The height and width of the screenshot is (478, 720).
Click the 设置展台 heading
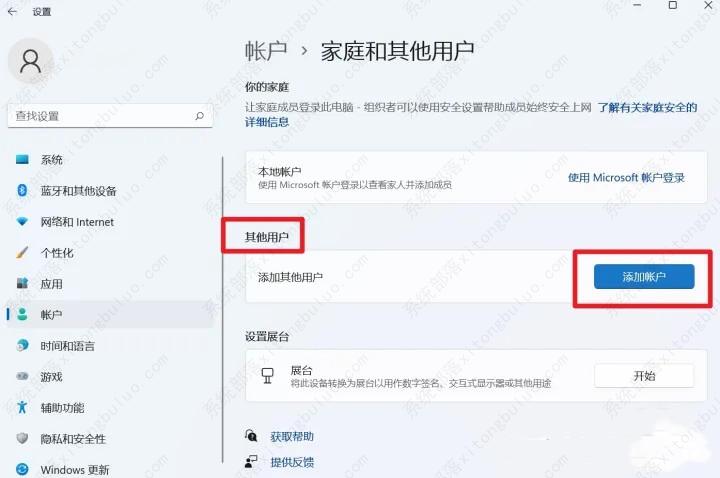coord(266,337)
